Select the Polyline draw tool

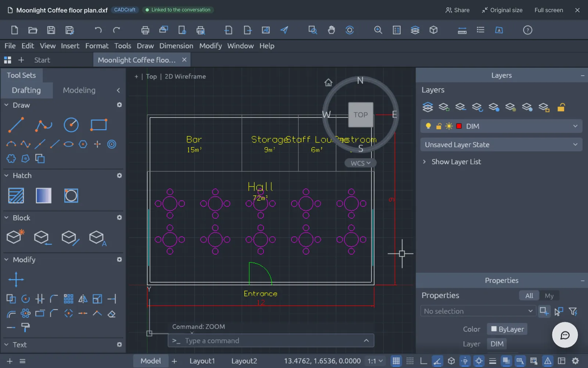[43, 125]
